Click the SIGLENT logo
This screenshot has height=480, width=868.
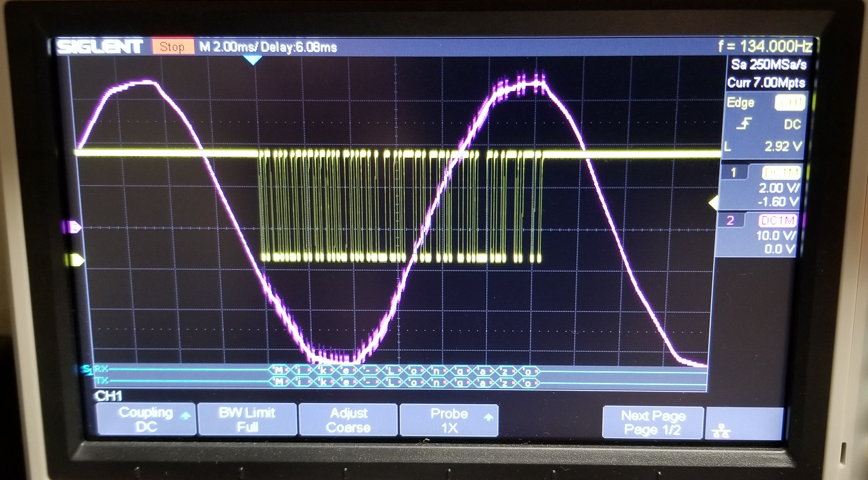pos(100,47)
